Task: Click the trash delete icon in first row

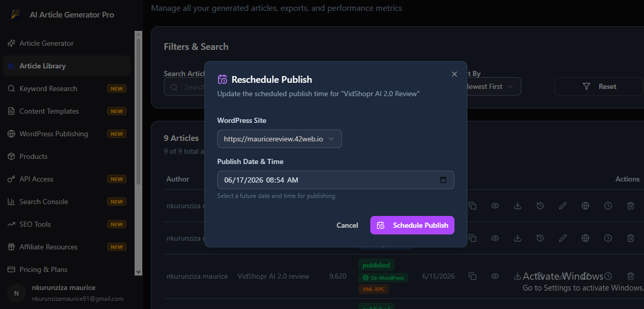Action: [x=631, y=206]
